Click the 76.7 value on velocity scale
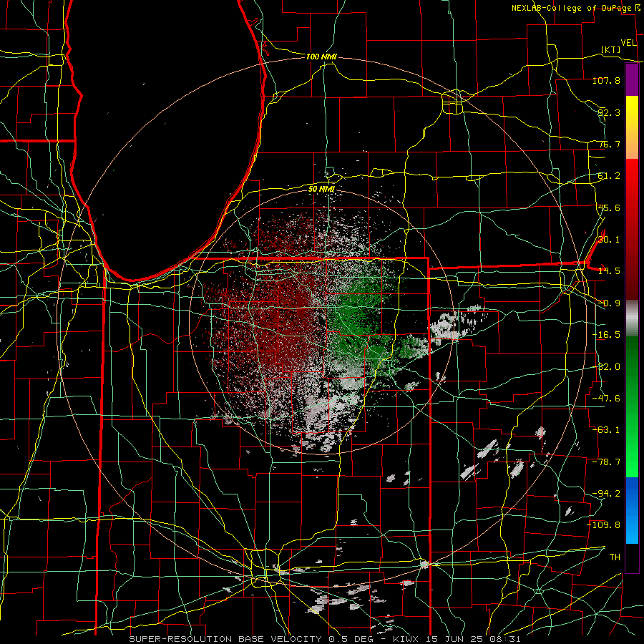 (x=609, y=144)
